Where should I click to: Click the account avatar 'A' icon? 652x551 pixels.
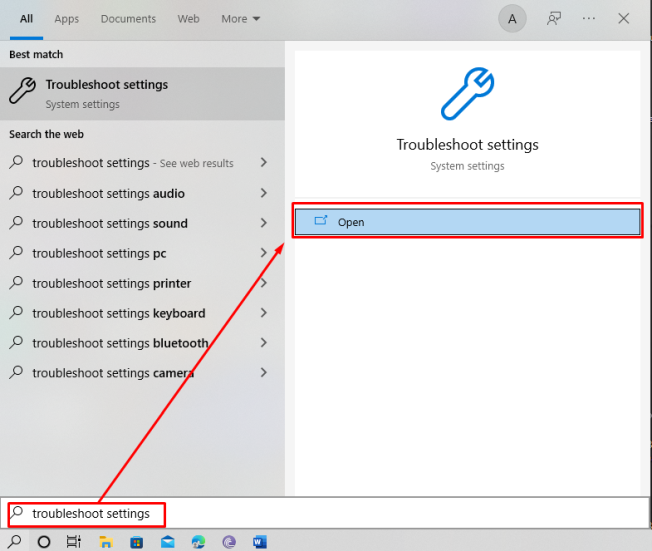click(512, 19)
